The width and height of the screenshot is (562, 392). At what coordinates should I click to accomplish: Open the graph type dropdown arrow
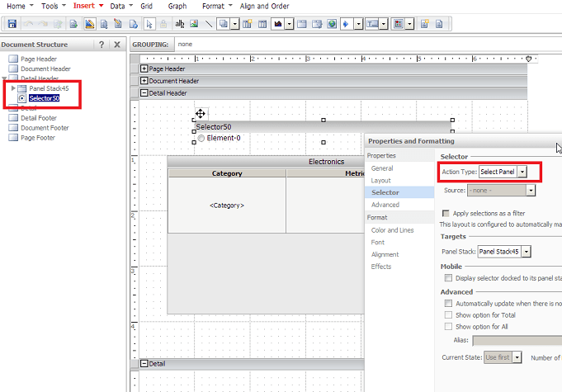(x=289, y=24)
